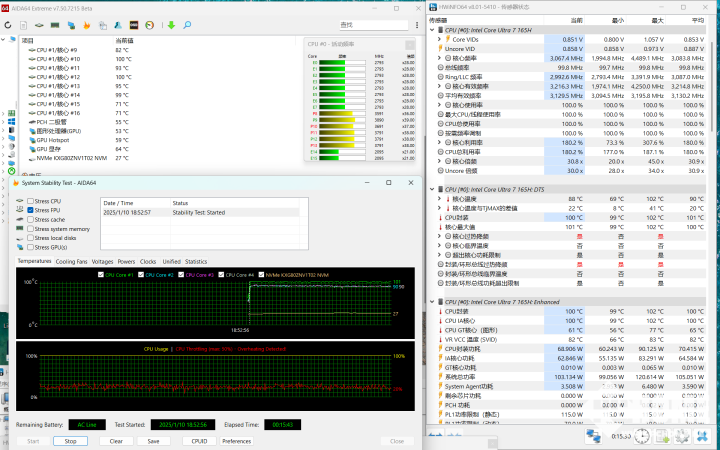Uncheck the Stress FPU option
The height and width of the screenshot is (450, 720).
(x=30, y=210)
